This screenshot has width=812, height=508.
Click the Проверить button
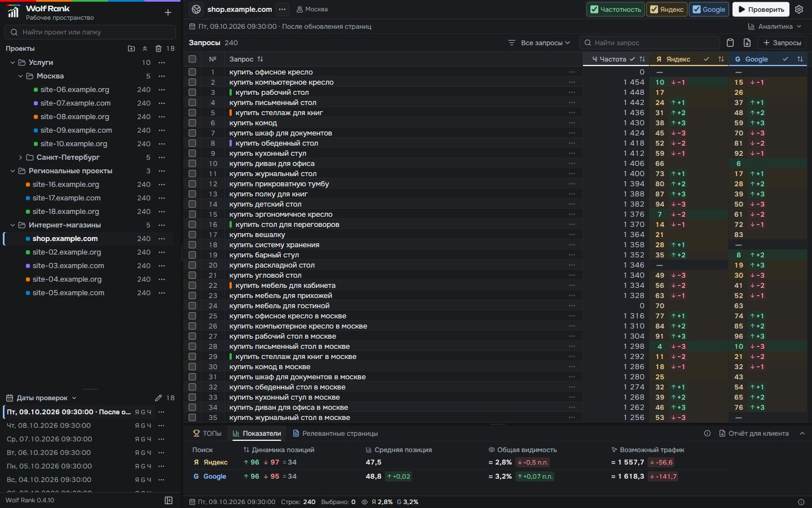click(x=761, y=10)
